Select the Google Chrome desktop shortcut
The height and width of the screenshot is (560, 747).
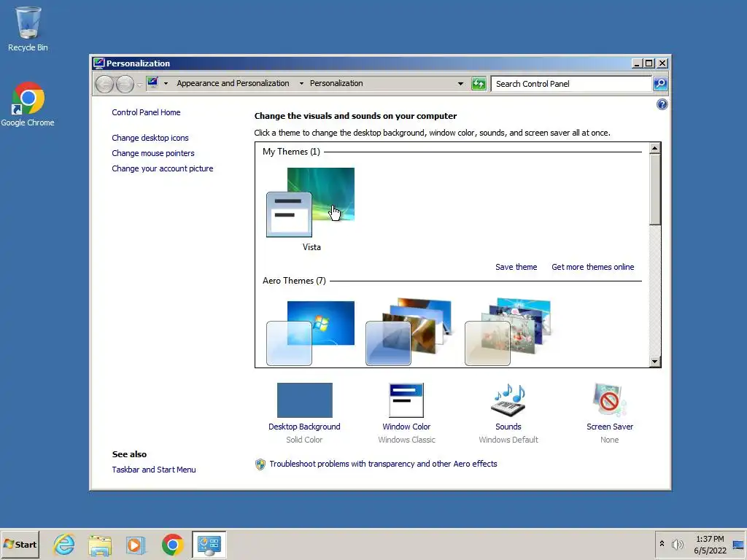28,104
